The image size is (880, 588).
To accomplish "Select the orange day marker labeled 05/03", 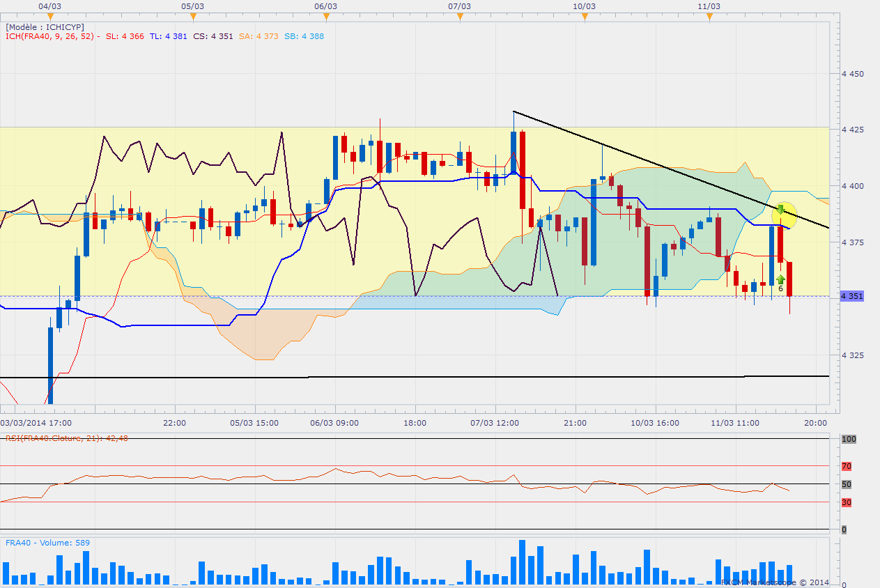I will pyautogui.click(x=192, y=17).
